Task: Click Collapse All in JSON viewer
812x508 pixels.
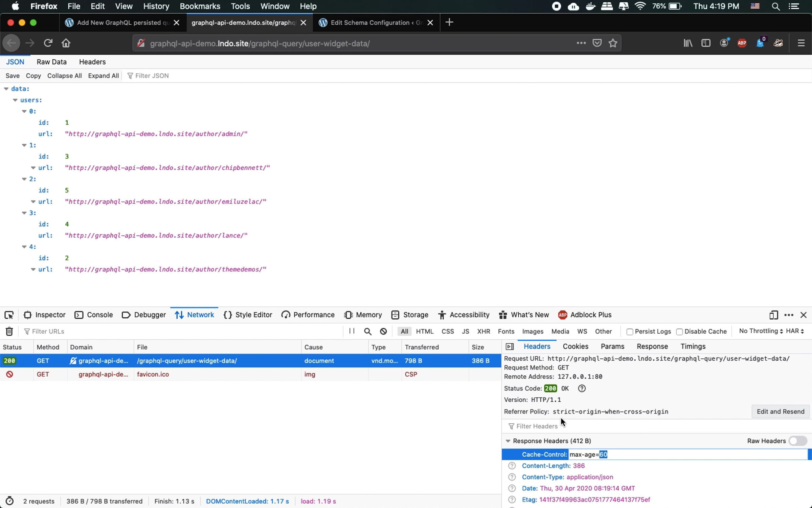Action: (x=65, y=76)
